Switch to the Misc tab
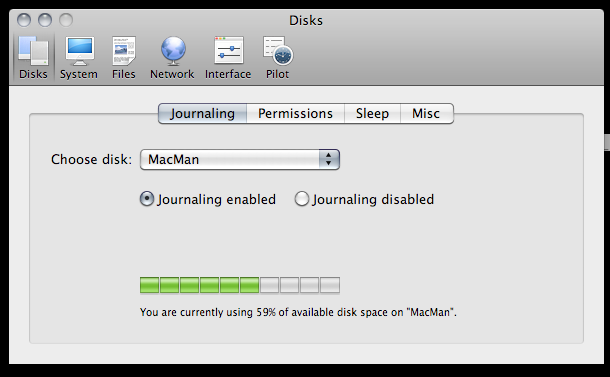Screen dimensions: 610x377 (x=426, y=113)
